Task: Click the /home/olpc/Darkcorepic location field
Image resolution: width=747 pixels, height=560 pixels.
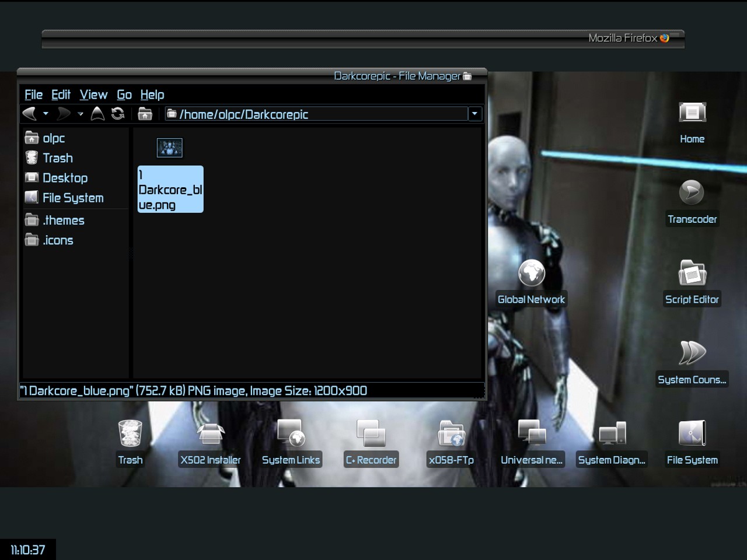Action: click(316, 114)
